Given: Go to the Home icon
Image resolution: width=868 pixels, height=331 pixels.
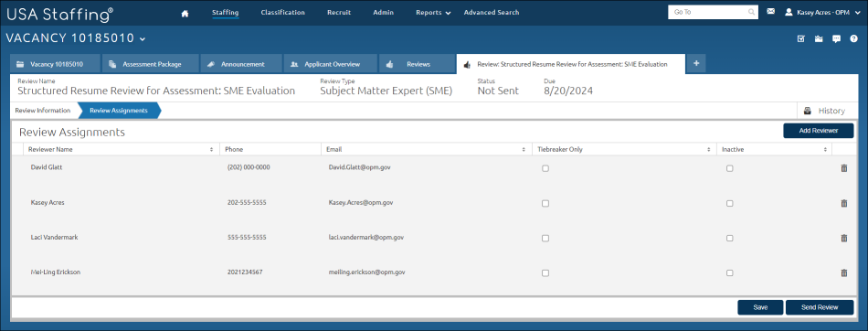Looking at the screenshot, I should 185,13.
